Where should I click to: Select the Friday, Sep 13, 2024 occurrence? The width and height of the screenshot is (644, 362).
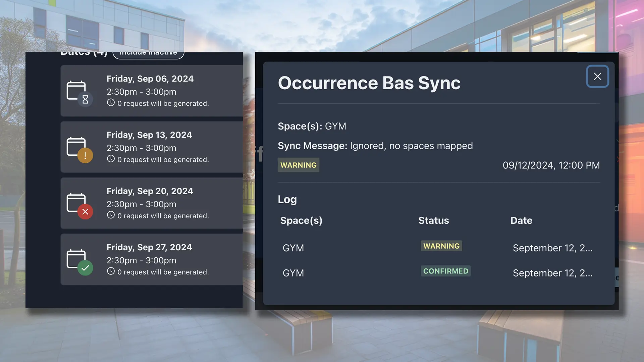(x=149, y=135)
